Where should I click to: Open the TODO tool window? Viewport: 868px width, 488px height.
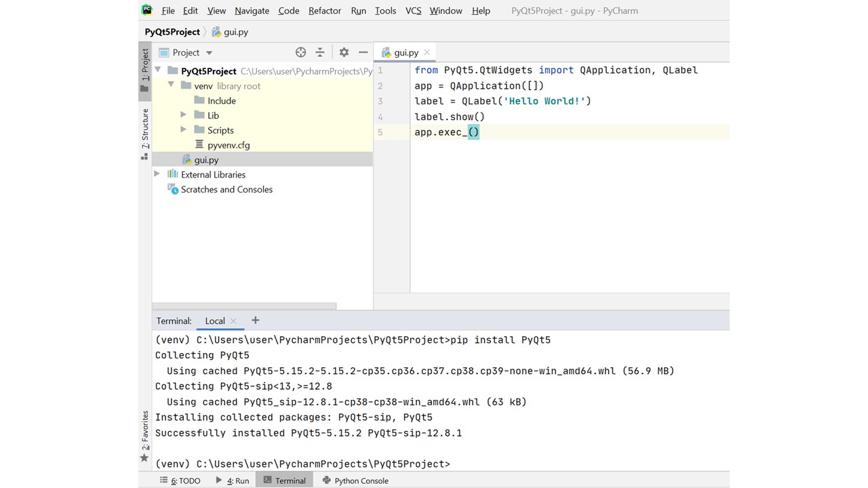180,481
